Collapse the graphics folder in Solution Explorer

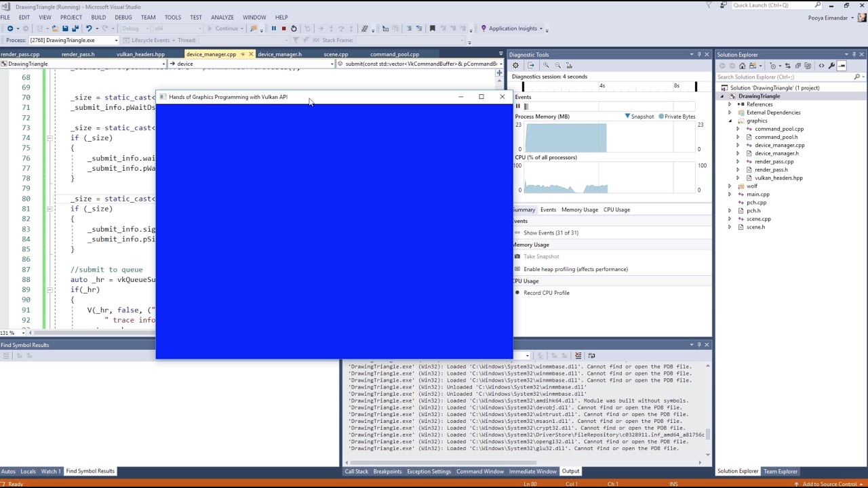[x=730, y=121]
